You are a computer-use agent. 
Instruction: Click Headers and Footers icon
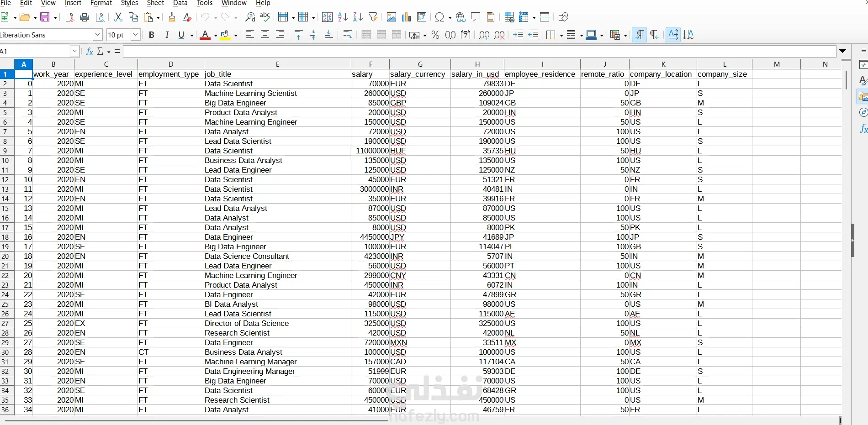[491, 17]
